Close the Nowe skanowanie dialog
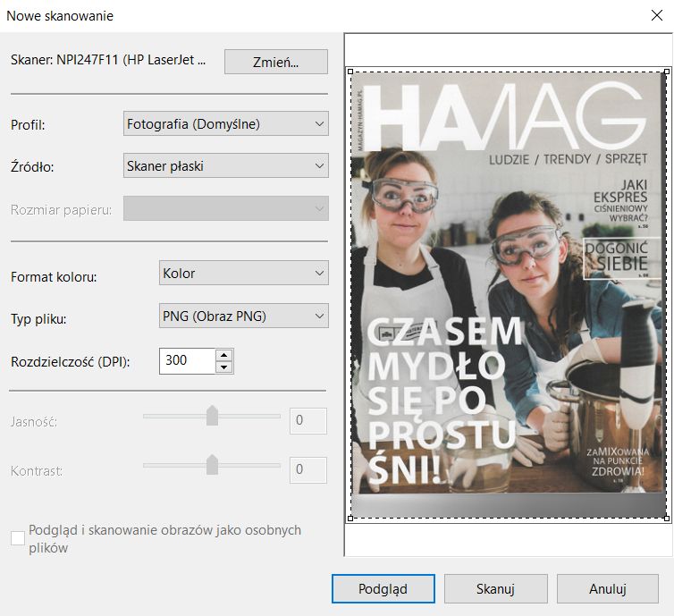 [x=657, y=15]
